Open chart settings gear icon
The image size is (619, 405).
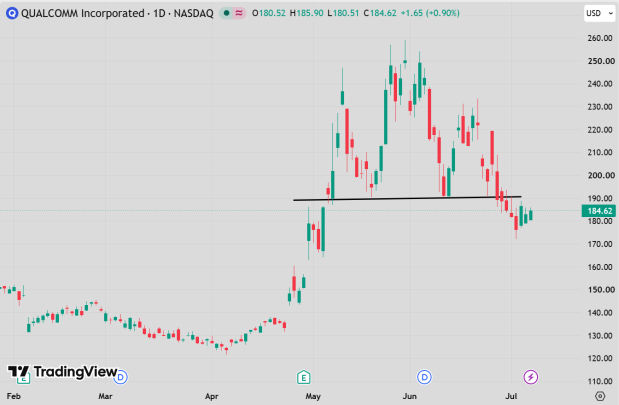[x=600, y=396]
